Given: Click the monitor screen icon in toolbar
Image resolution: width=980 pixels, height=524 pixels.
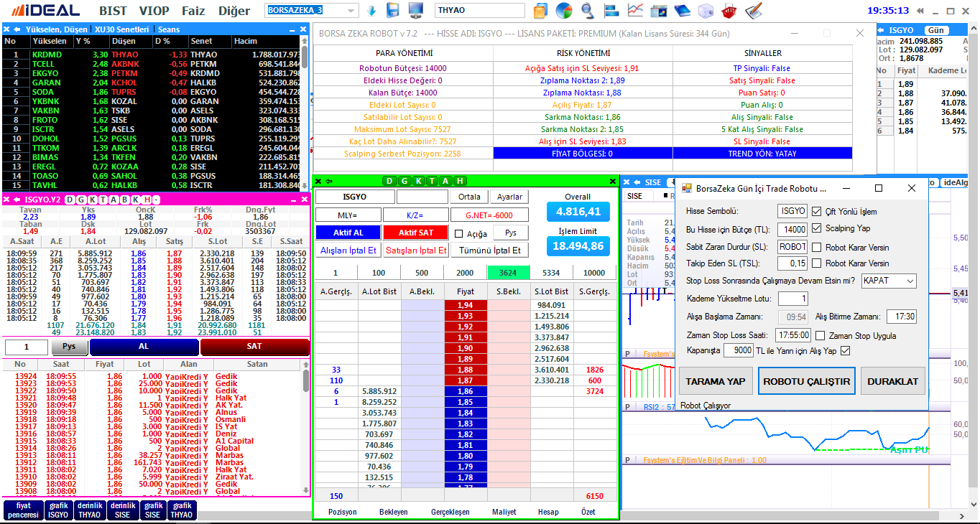Looking at the screenshot, I should [416, 11].
